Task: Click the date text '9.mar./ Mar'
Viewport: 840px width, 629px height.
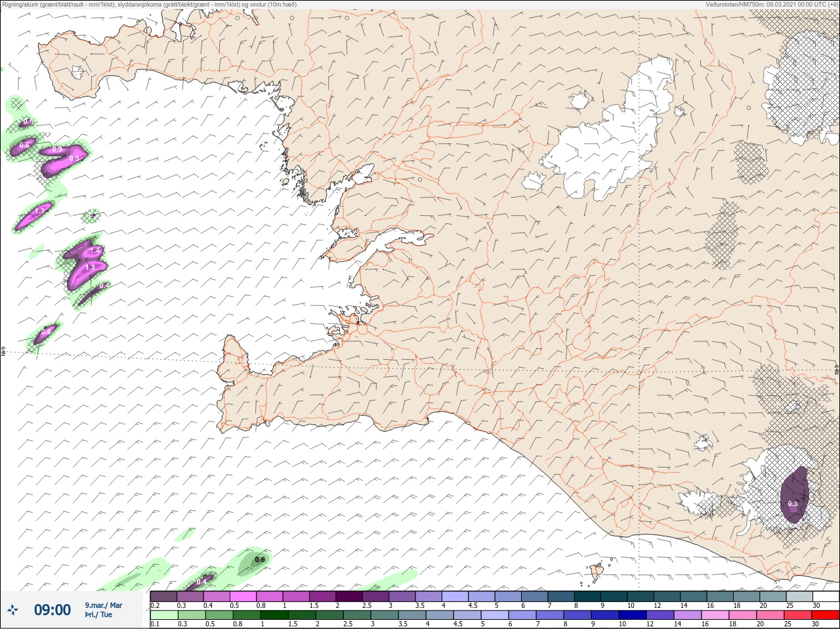Action: tap(103, 605)
